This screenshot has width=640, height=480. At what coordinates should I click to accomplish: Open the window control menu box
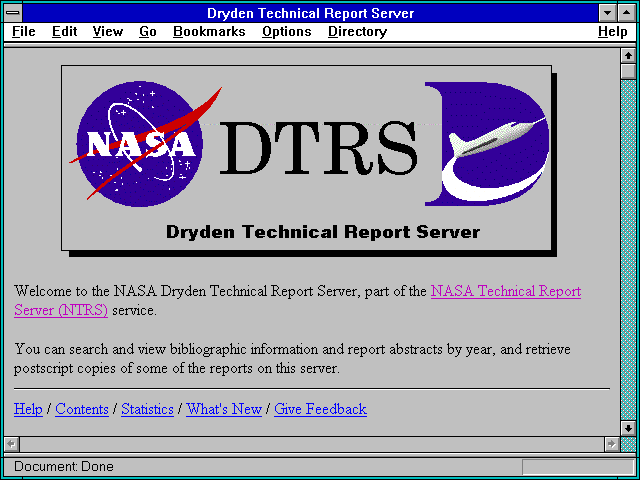coord(13,13)
